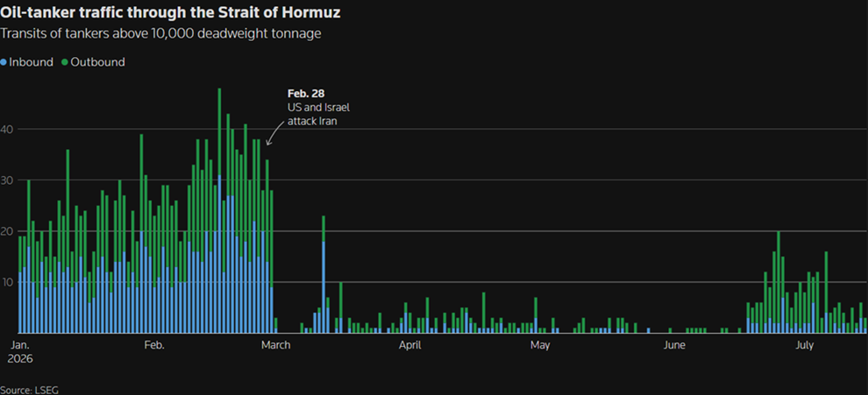Click the subtitle about deadweight tonnage
The image size is (868, 395).
(x=160, y=34)
